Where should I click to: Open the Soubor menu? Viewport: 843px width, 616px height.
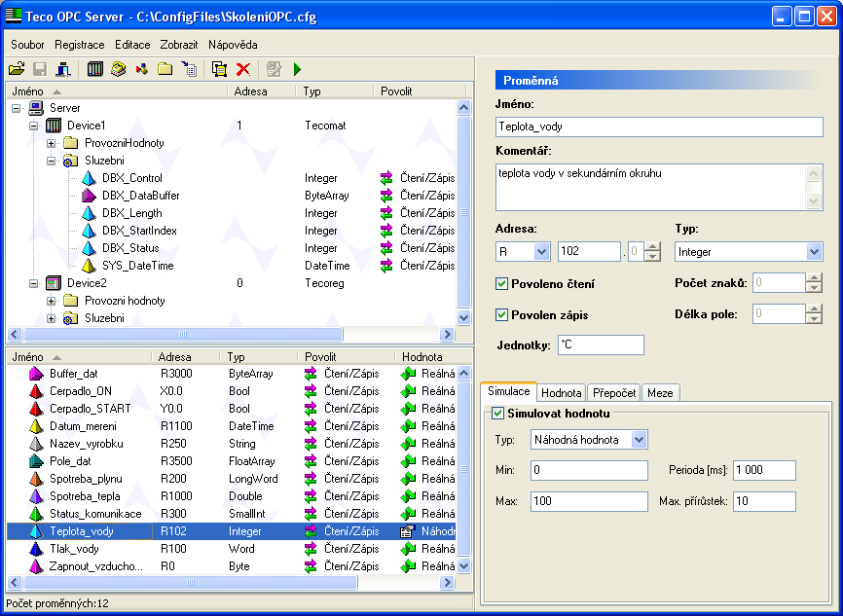27,45
